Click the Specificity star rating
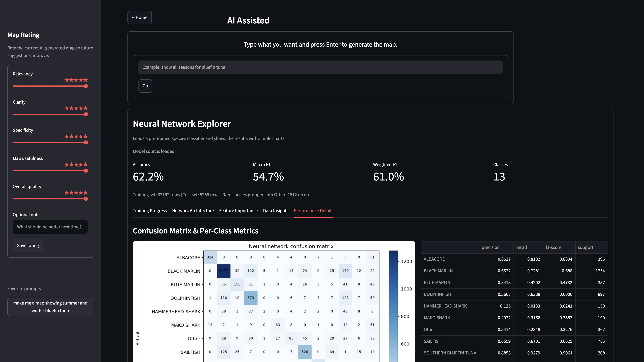644x362 pixels. point(76,136)
